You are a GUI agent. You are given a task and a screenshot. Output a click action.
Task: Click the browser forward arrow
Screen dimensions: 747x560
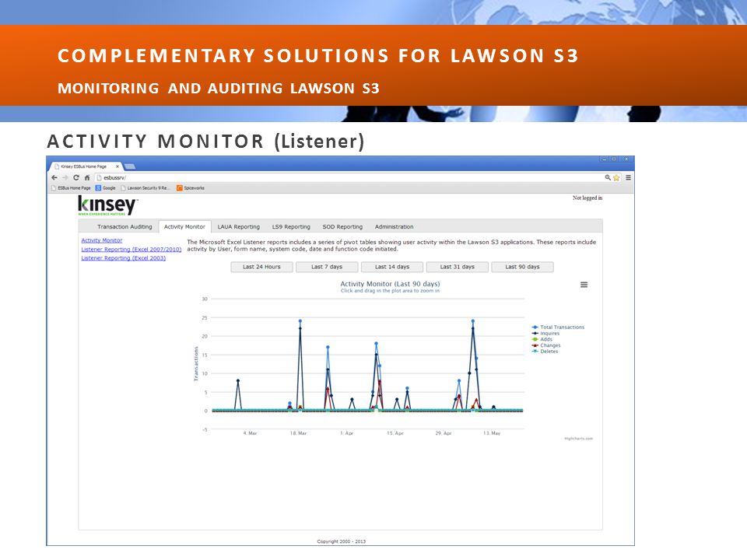(65, 177)
